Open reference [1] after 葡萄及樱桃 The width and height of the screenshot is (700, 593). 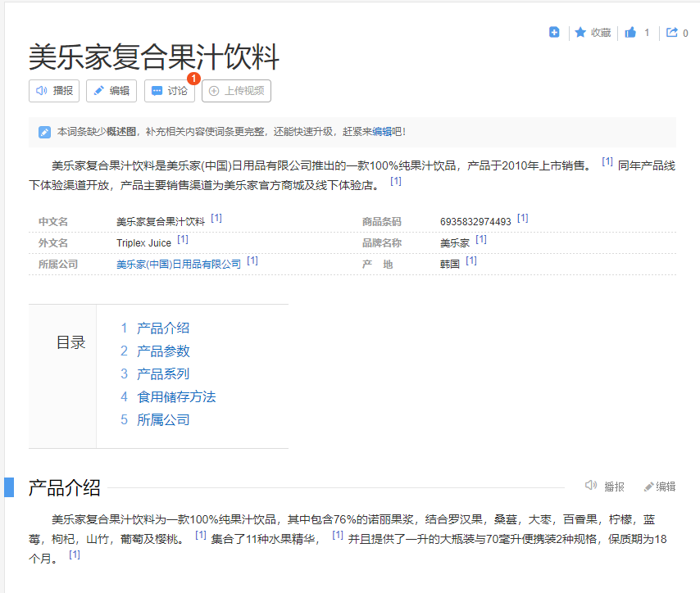201,535
